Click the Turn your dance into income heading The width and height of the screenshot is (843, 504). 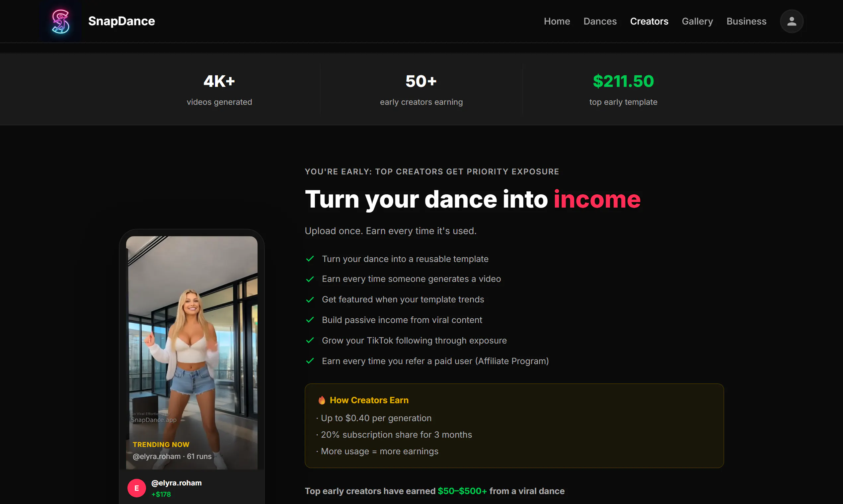click(x=473, y=199)
